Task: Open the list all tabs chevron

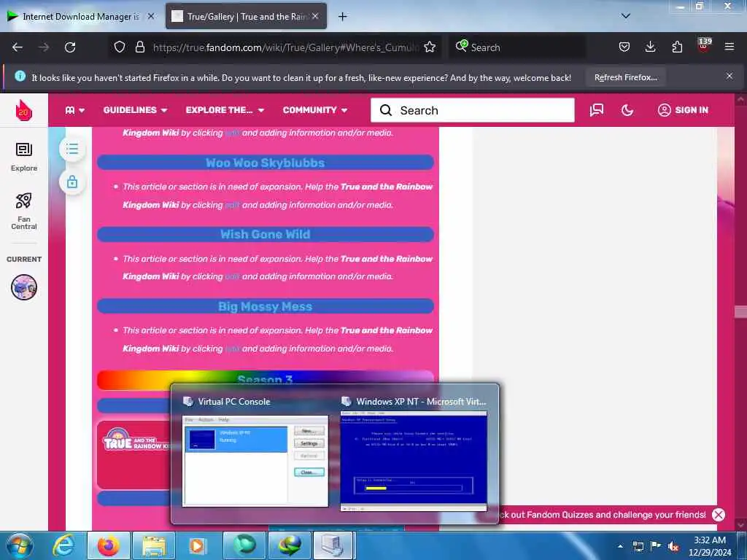Action: [x=626, y=16]
